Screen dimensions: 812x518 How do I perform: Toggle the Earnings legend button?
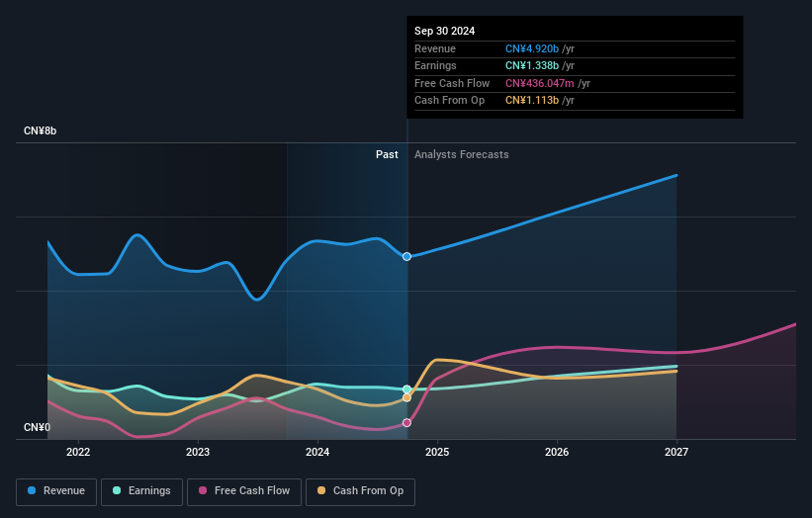coord(141,491)
